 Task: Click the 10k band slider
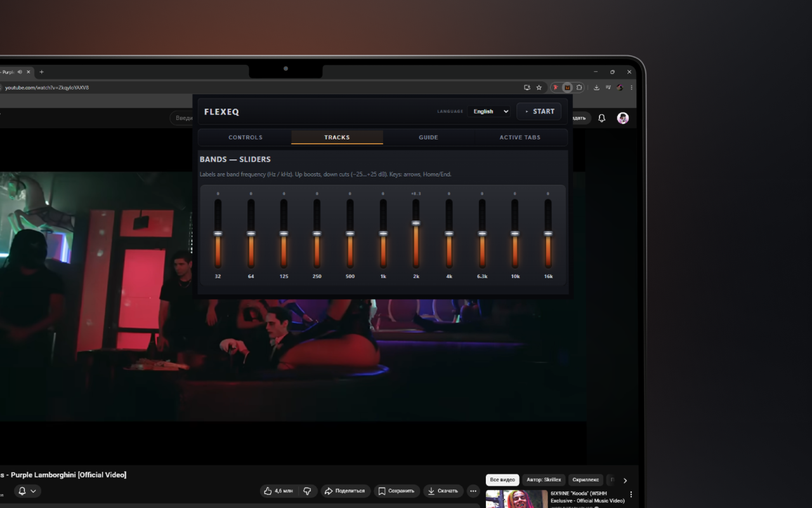[x=515, y=234]
